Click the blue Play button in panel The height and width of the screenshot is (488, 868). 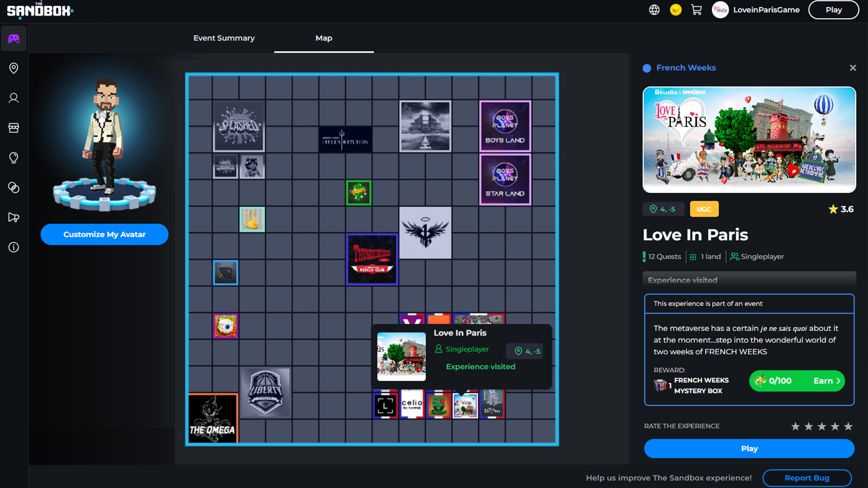pos(749,449)
